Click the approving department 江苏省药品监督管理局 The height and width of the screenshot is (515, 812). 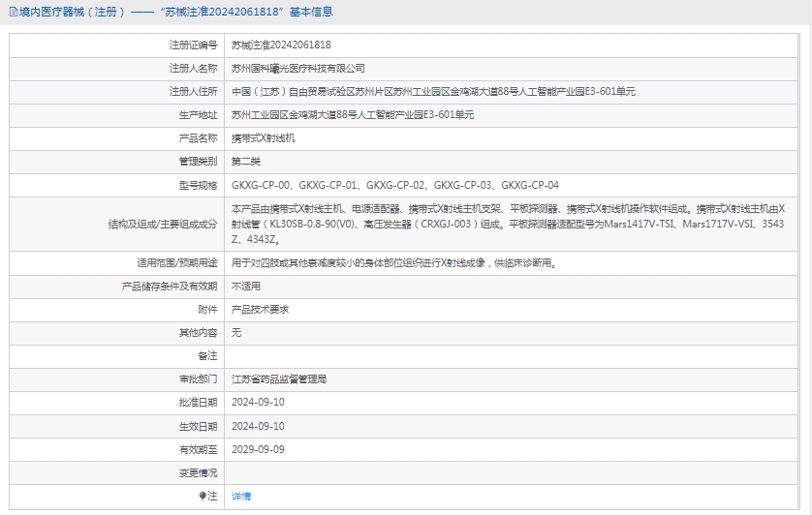tap(279, 379)
